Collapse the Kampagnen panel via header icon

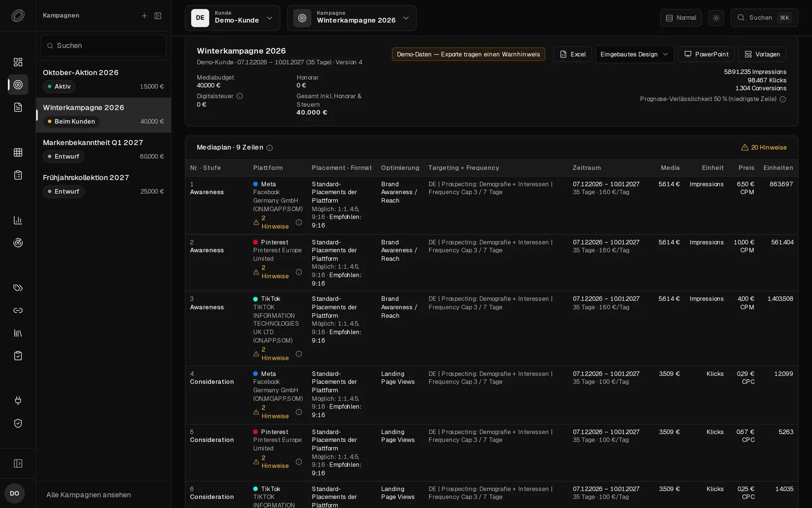158,16
